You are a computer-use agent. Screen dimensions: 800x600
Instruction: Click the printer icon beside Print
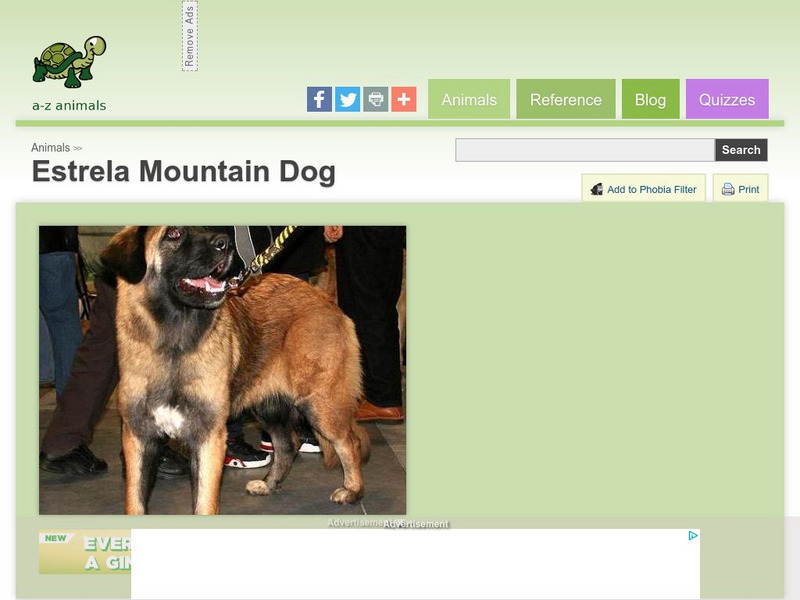point(728,189)
